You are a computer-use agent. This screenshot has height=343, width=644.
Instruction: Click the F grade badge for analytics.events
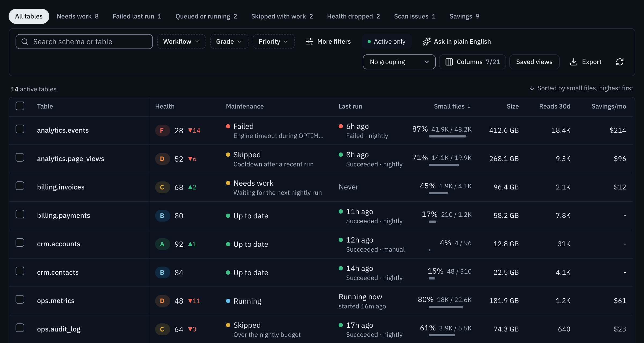coord(162,131)
